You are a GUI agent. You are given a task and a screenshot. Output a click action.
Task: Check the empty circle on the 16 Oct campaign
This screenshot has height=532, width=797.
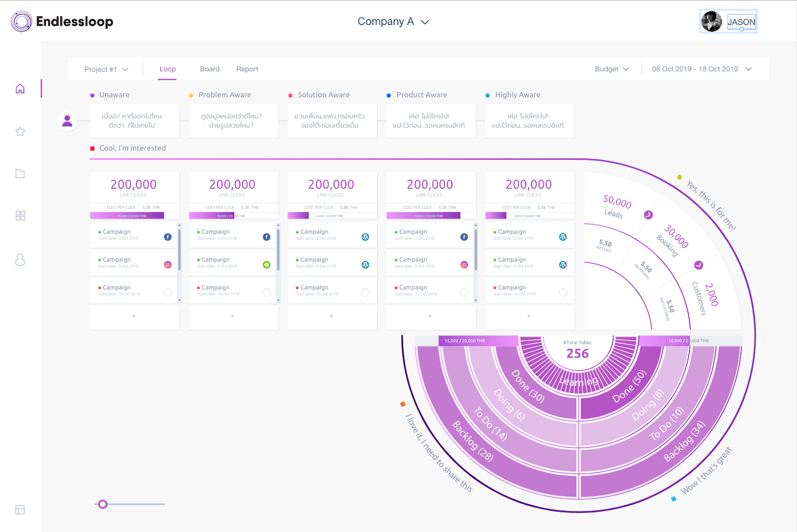click(x=168, y=292)
